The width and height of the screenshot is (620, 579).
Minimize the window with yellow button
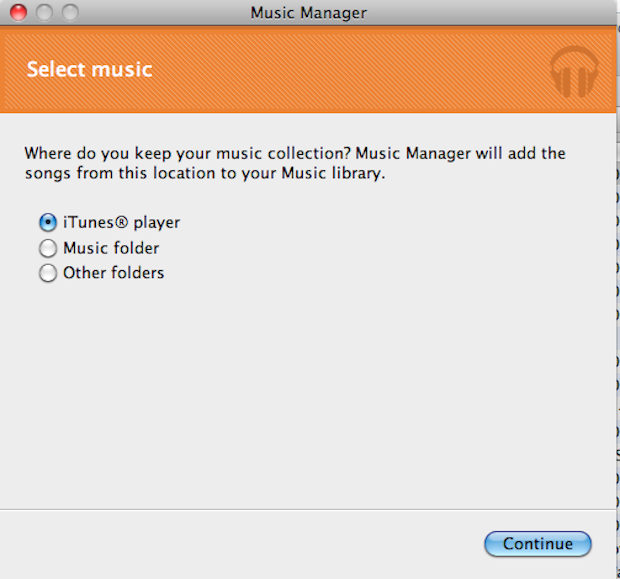(44, 14)
